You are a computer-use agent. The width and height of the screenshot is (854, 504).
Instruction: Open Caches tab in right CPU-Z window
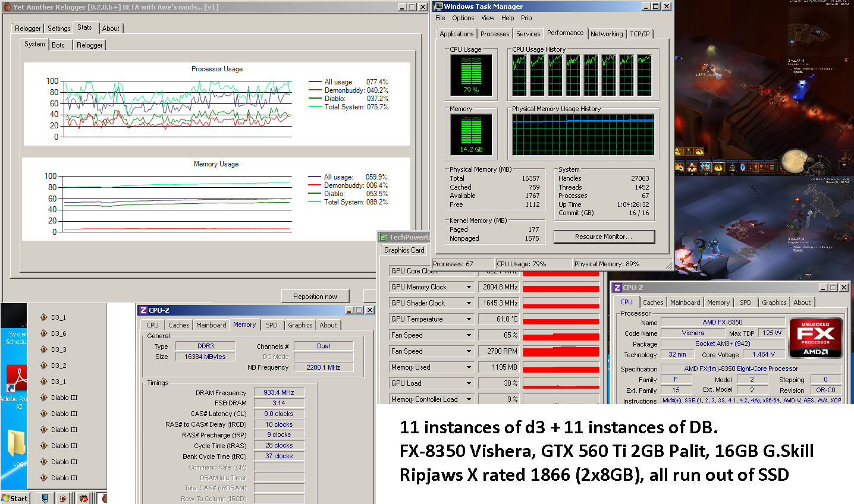point(652,303)
